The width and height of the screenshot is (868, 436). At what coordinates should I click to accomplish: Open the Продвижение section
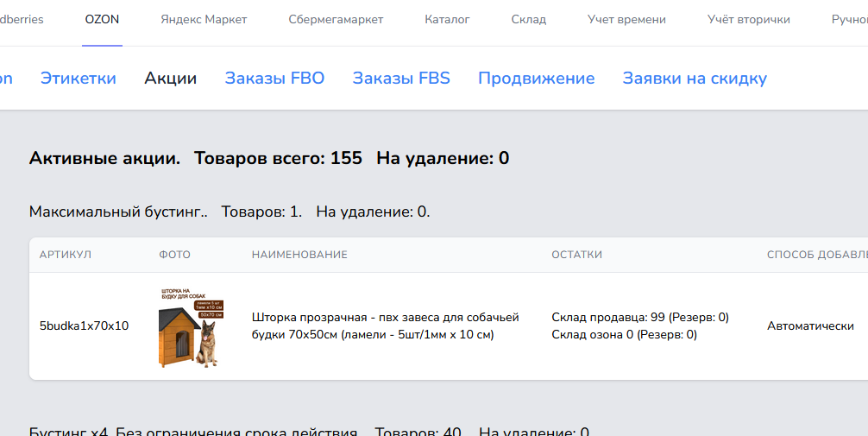pos(537,78)
